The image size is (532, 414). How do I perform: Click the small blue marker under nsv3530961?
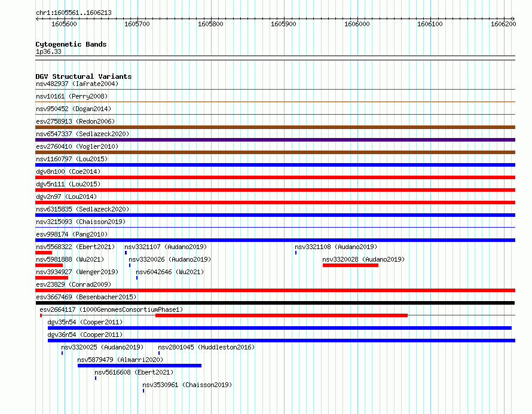143,391
